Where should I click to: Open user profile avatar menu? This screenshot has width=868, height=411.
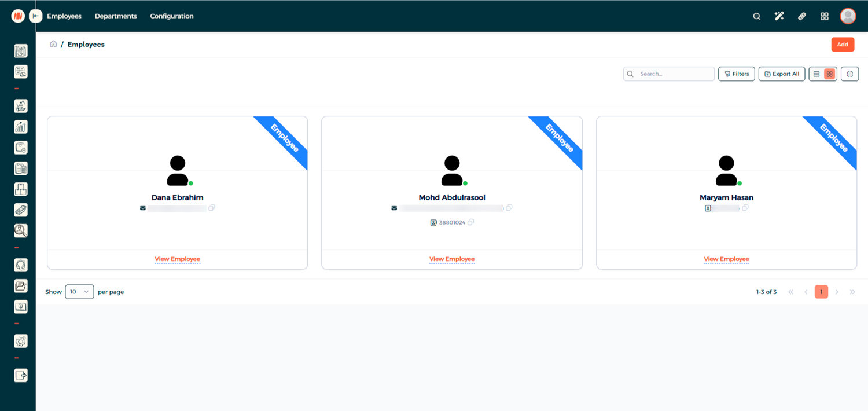tap(848, 16)
